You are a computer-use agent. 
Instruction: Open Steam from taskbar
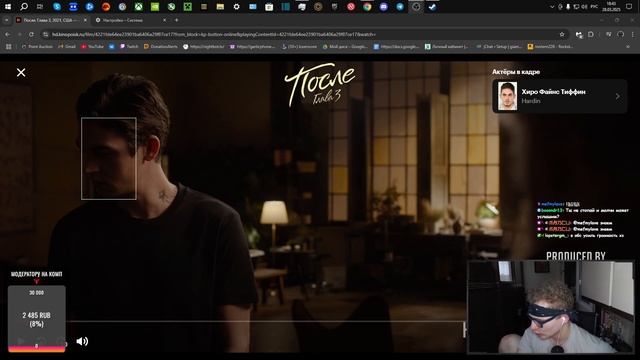(x=432, y=7)
